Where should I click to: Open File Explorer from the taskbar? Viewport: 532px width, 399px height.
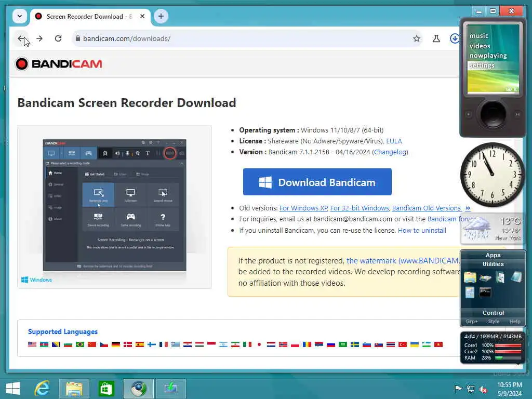(74, 389)
